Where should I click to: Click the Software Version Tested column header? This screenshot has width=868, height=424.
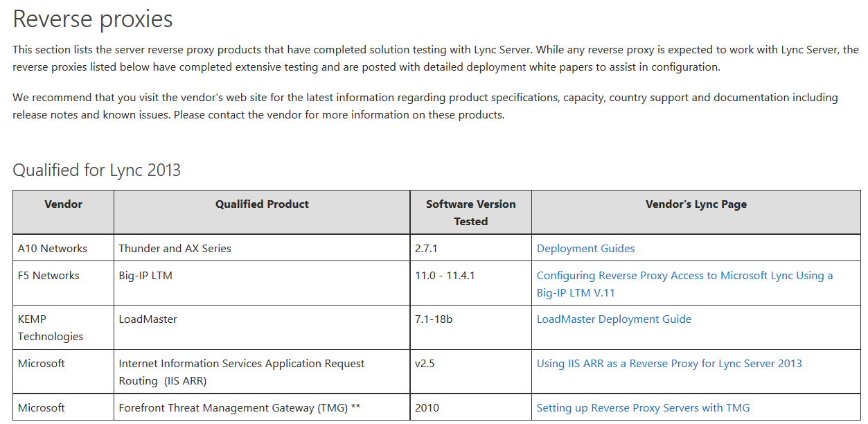coord(471,212)
